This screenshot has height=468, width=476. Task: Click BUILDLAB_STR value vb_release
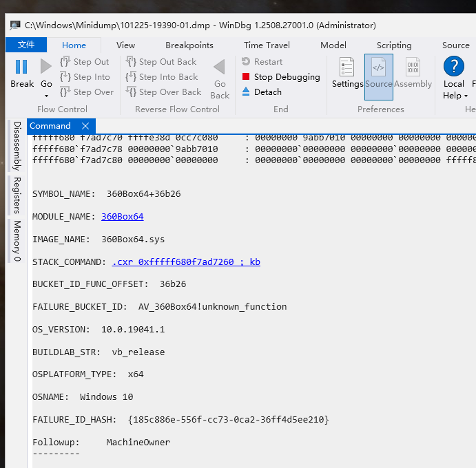pos(138,352)
